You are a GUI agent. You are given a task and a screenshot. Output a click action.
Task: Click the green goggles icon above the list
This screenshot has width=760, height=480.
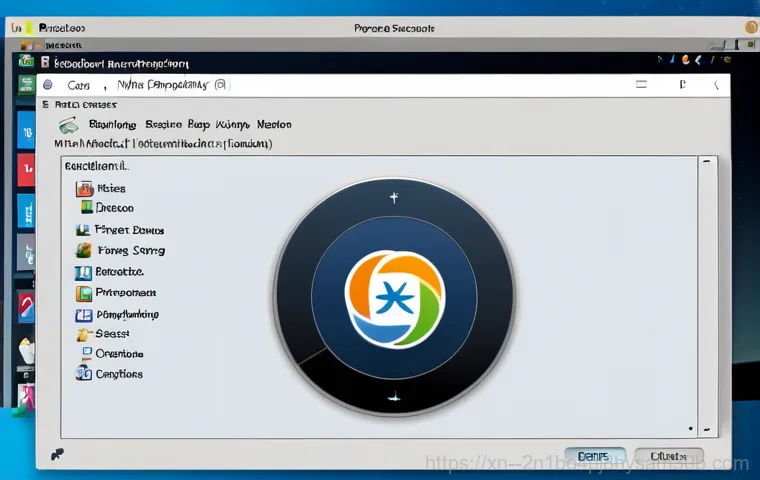tap(68, 125)
